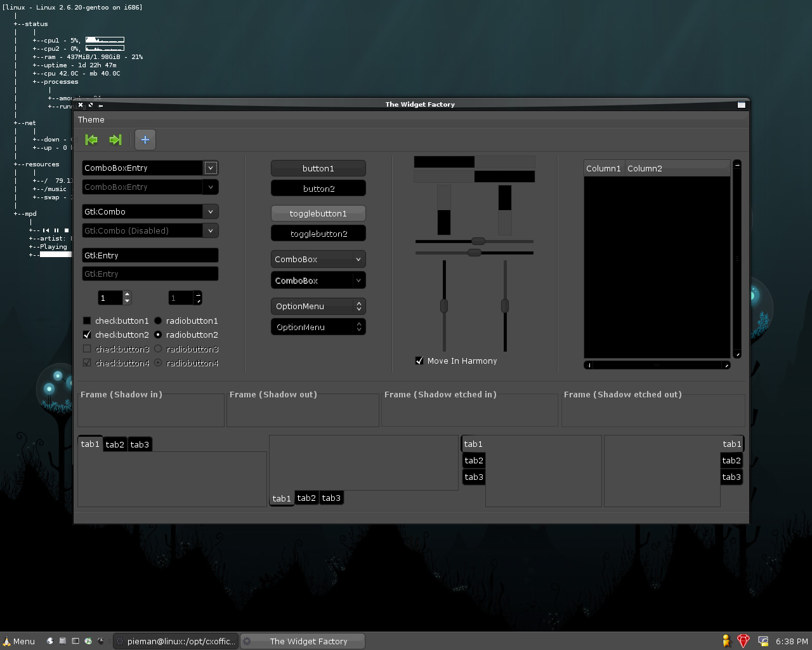Click the upper horizontal slider handle
This screenshot has width=812, height=650.
(x=478, y=241)
